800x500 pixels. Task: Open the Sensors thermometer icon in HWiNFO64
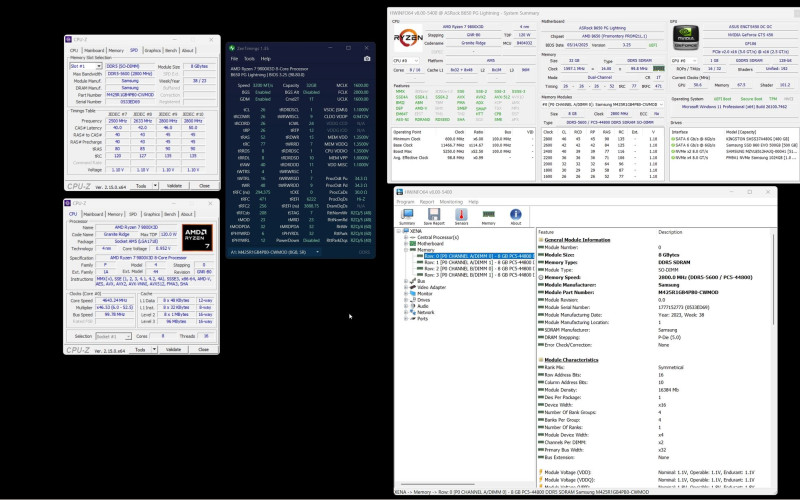461,216
